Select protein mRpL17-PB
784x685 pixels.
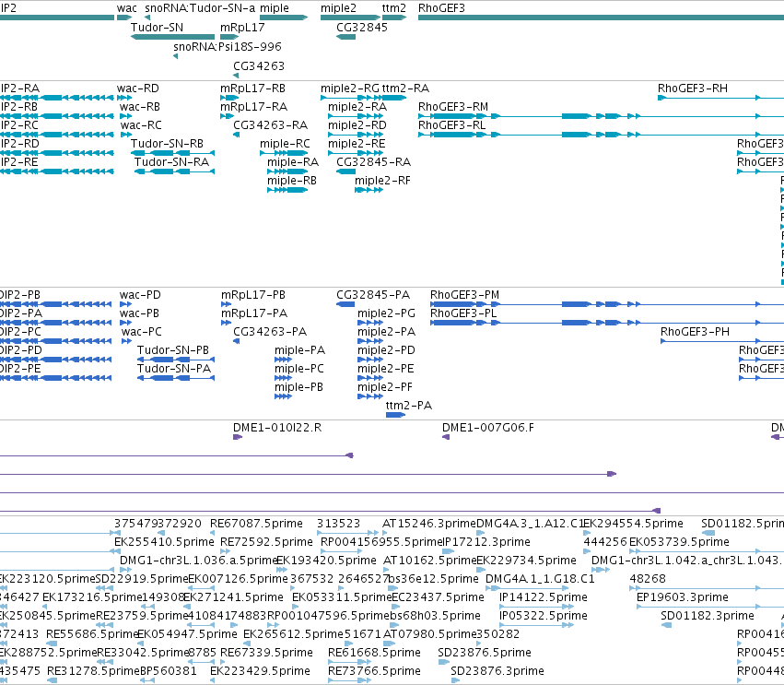[253, 295]
